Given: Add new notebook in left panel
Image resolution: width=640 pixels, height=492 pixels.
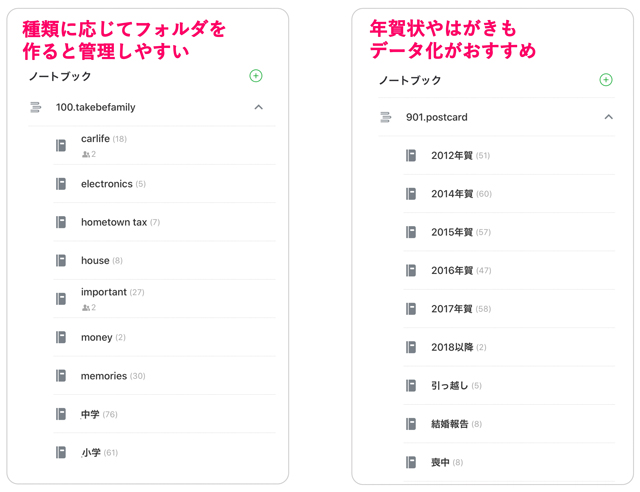Looking at the screenshot, I should pos(256,76).
